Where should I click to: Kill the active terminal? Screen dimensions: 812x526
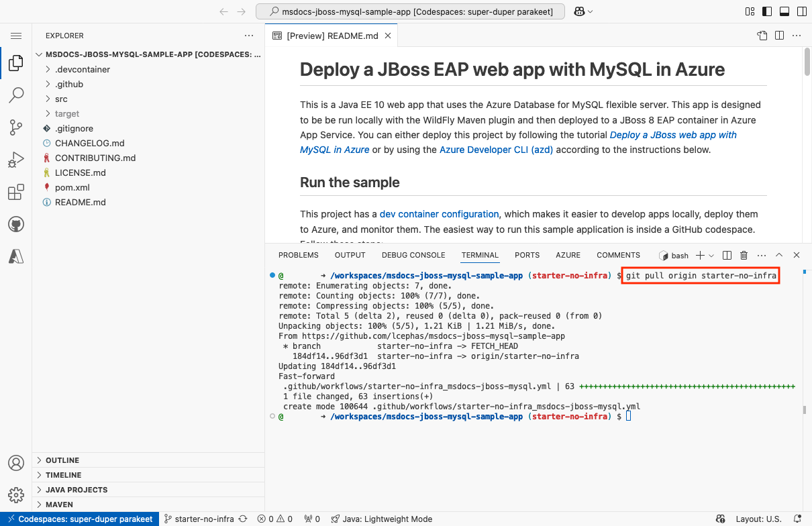(x=743, y=255)
